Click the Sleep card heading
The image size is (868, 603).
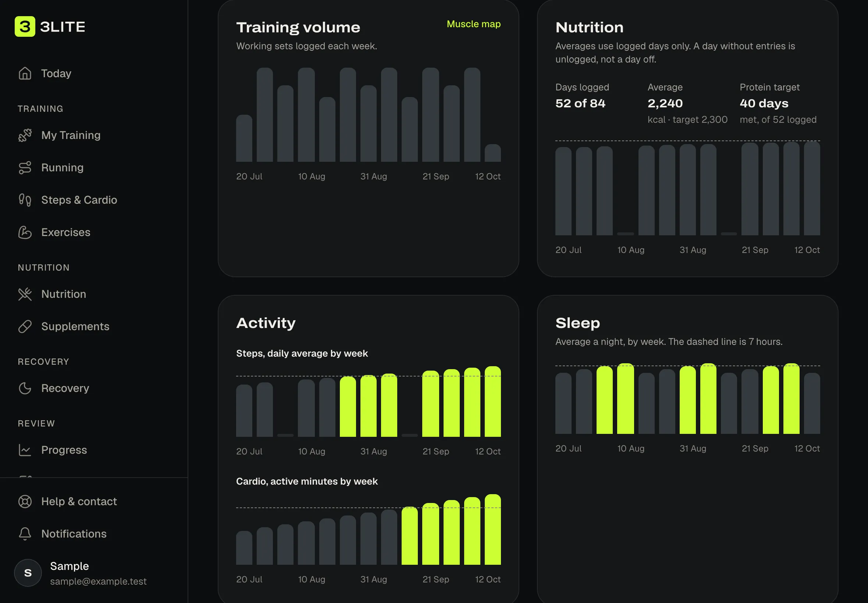point(578,323)
